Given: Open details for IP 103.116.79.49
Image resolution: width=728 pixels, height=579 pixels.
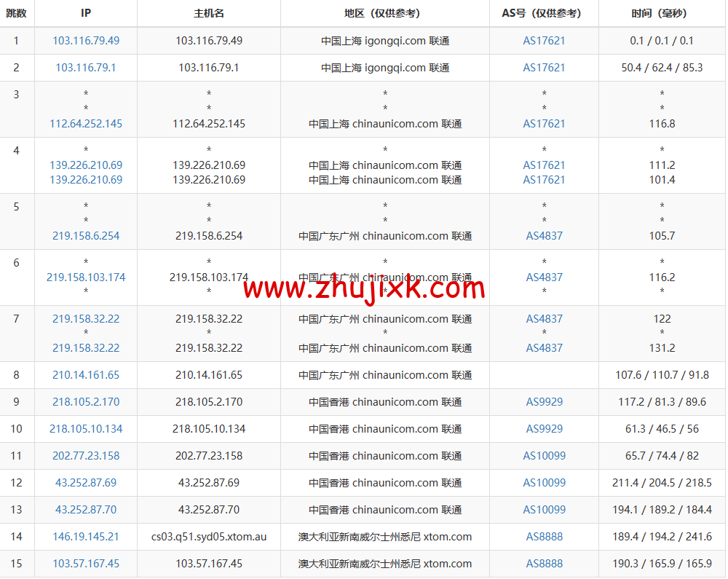Looking at the screenshot, I should (x=85, y=40).
